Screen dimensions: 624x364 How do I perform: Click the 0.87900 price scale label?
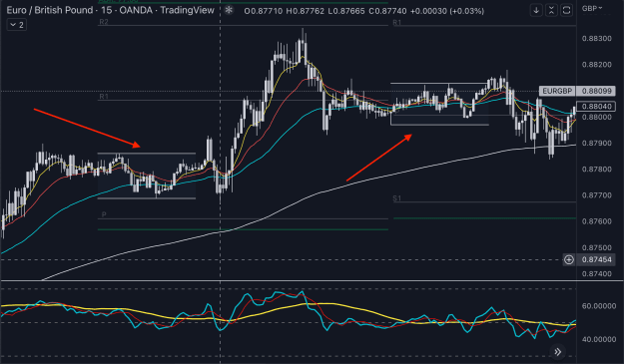pos(596,143)
